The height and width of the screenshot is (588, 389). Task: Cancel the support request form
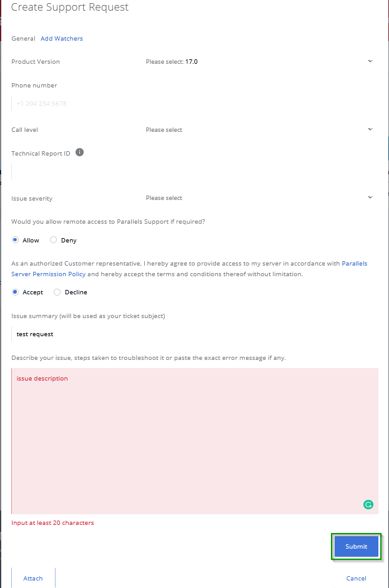[x=357, y=578]
